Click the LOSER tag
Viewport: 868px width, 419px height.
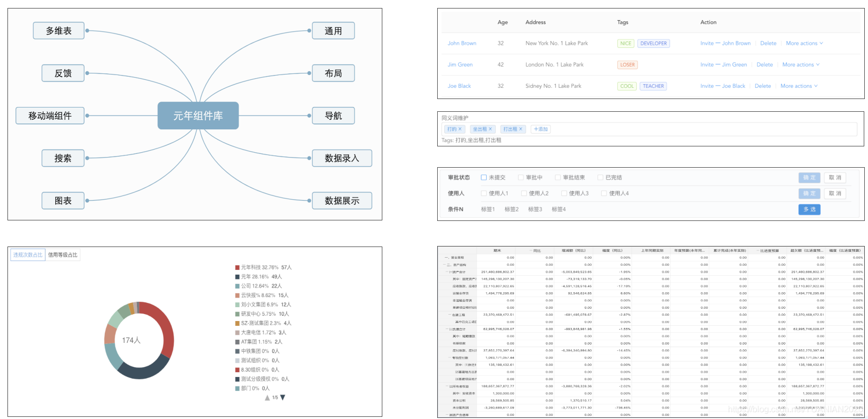[x=627, y=65]
